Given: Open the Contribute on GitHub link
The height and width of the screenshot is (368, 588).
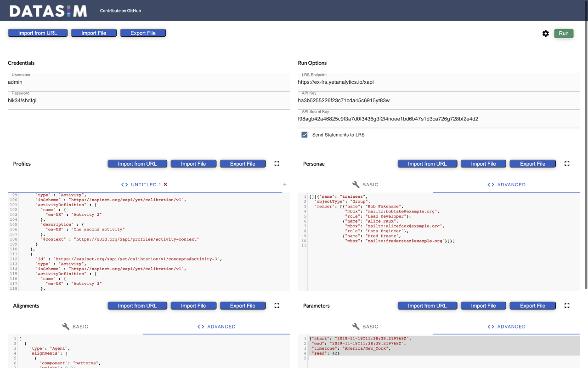Looking at the screenshot, I should pyautogui.click(x=120, y=11).
